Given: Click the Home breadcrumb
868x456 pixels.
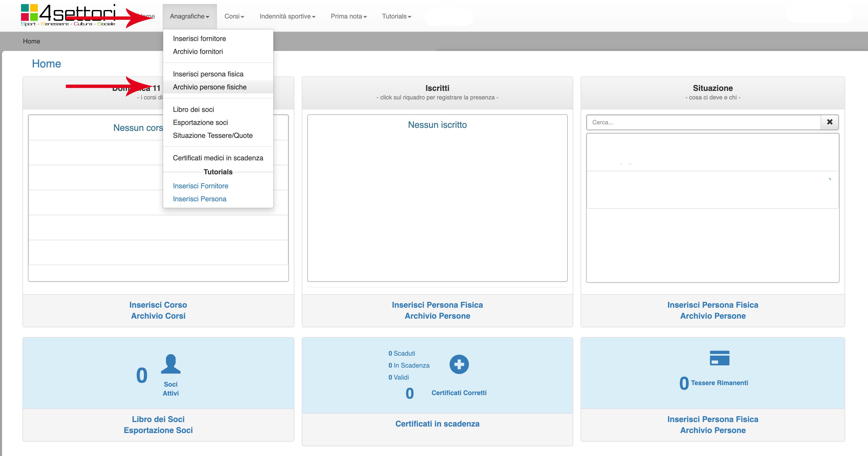Looking at the screenshot, I should pos(31,41).
